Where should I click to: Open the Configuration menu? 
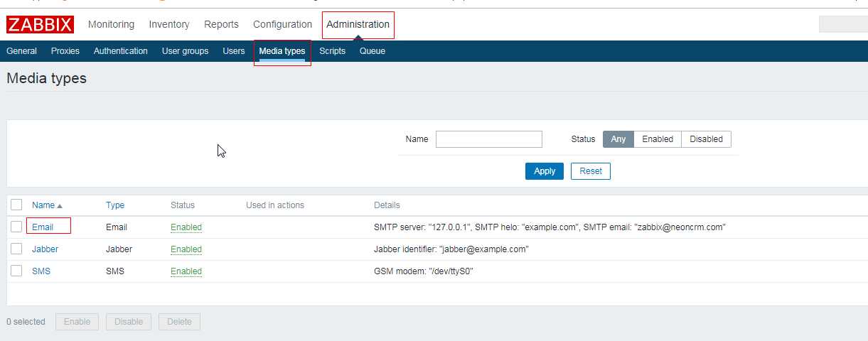(282, 24)
